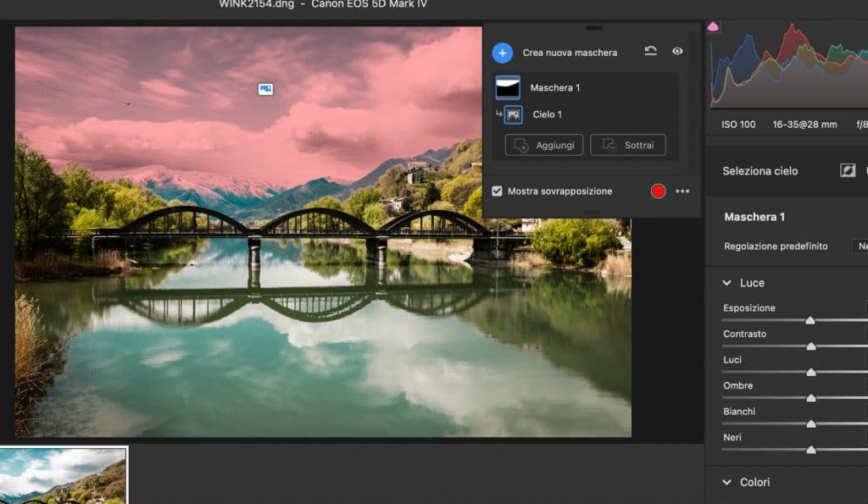Click the histogram highlight clipping indicator

click(x=713, y=26)
